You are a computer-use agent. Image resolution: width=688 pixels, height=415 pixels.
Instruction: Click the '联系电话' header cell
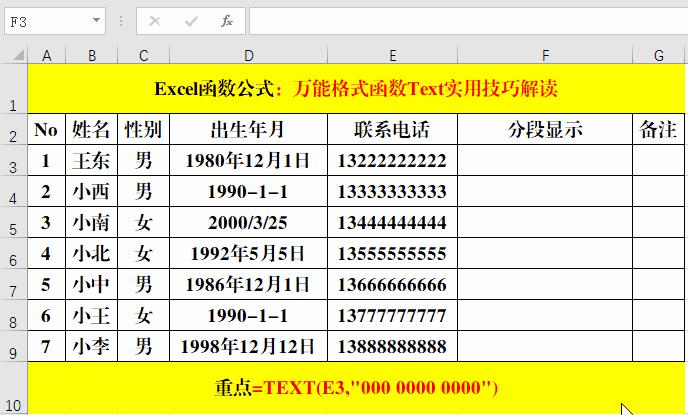point(392,129)
